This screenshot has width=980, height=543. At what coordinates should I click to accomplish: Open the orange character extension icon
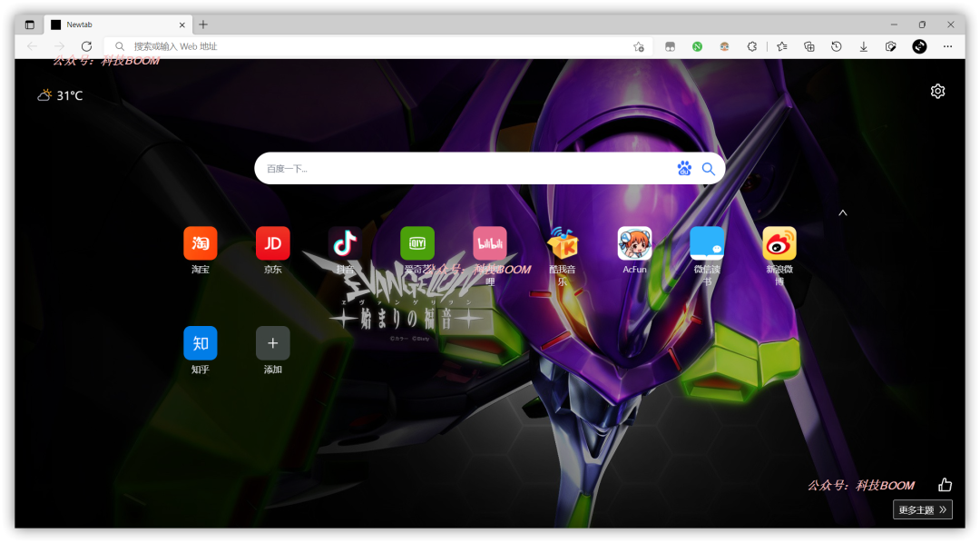[x=724, y=46]
